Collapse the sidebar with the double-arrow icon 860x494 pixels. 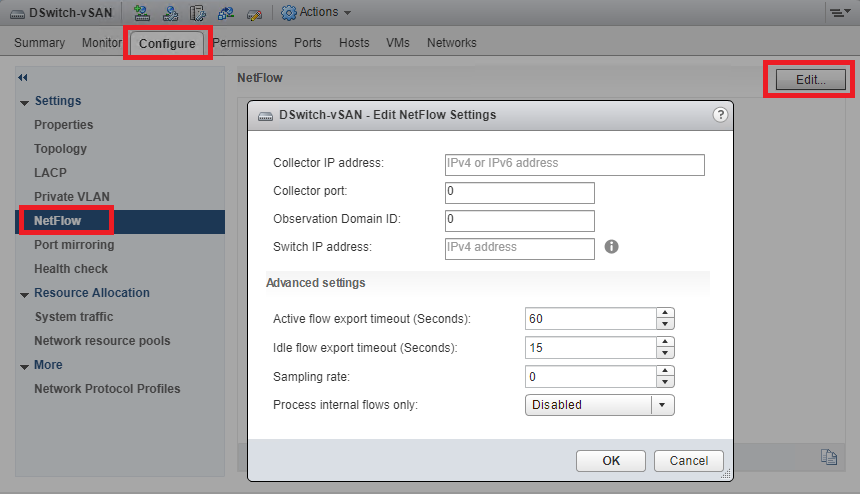point(23,77)
